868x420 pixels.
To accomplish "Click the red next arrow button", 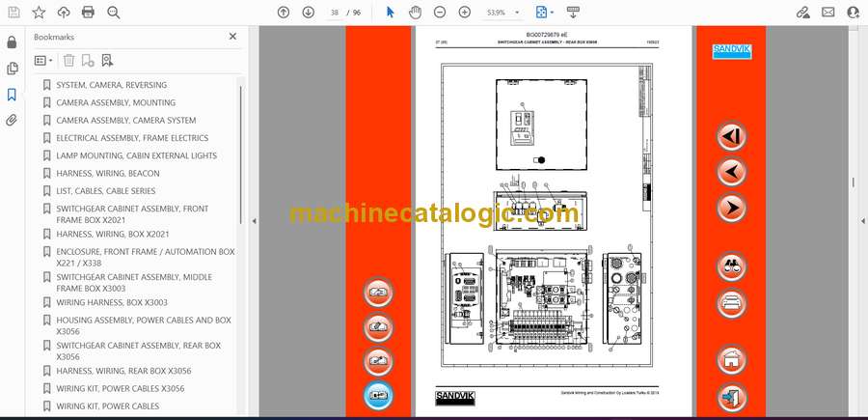I will [732, 208].
